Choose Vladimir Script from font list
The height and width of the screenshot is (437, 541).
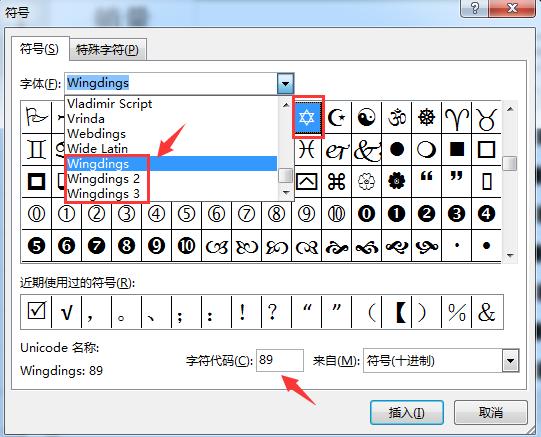click(171, 103)
